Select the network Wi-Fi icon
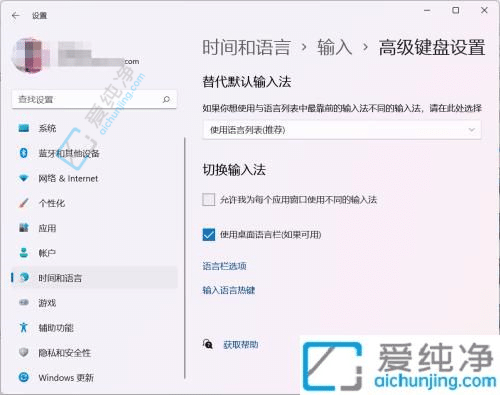 coord(24,178)
